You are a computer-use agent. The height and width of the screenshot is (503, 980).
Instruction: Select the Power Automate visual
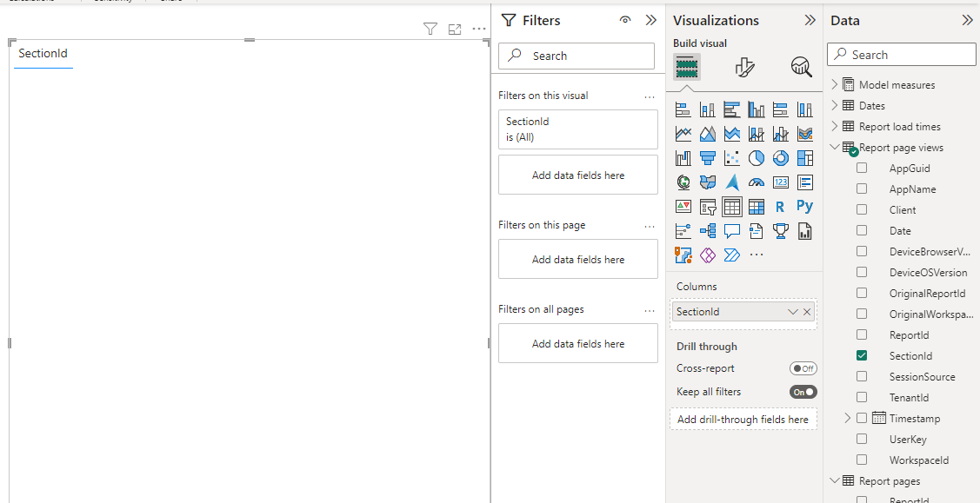click(732, 255)
